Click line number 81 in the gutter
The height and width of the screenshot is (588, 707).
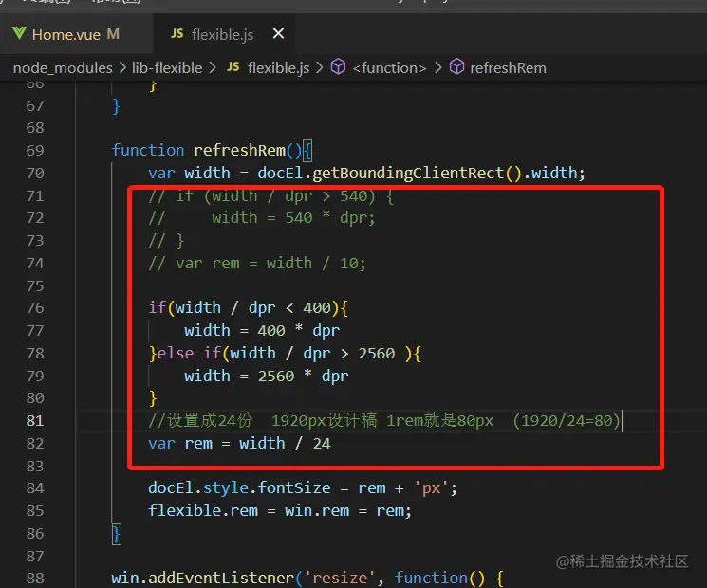coord(35,421)
